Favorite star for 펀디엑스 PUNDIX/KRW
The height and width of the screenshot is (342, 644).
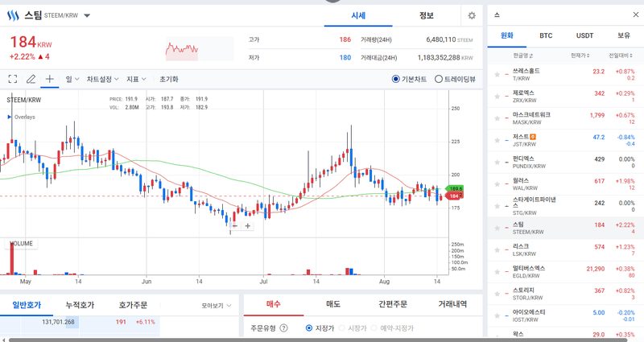click(x=497, y=163)
